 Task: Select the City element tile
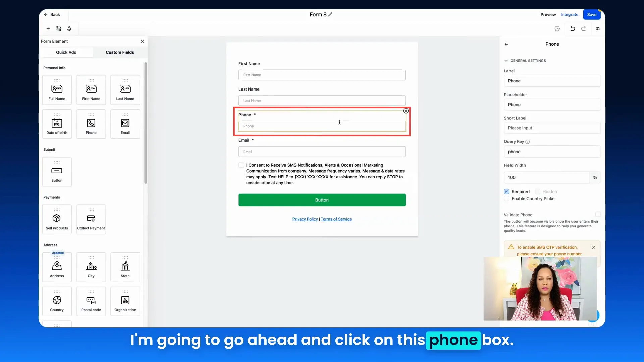91,267
